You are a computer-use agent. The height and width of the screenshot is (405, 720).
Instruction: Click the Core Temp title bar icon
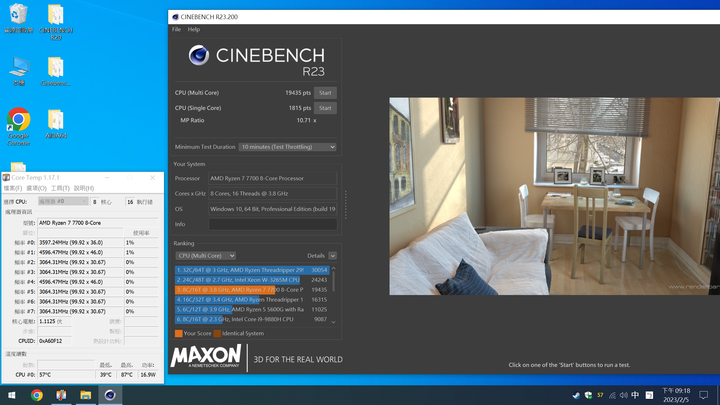6,178
